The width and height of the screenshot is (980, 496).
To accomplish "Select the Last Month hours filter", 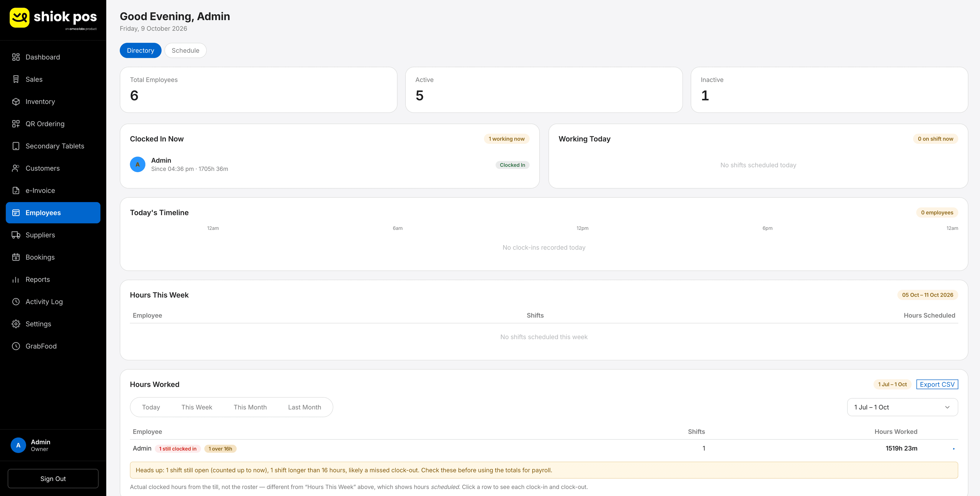I will (304, 407).
